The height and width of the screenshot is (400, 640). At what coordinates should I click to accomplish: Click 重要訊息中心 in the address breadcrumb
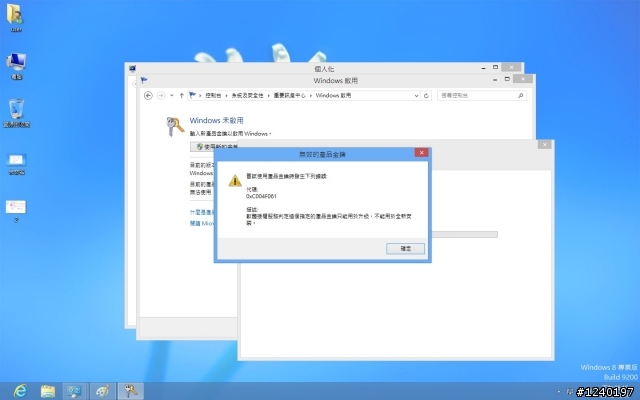pyautogui.click(x=289, y=96)
